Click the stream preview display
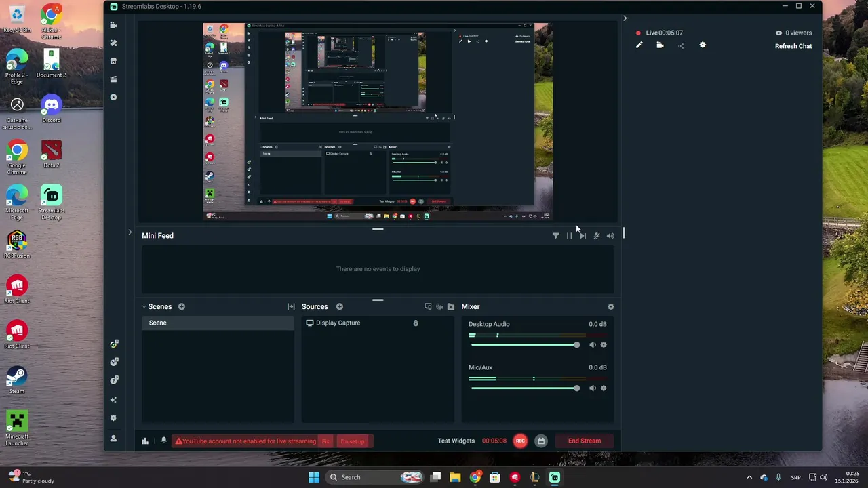Image resolution: width=868 pixels, height=488 pixels. [378, 122]
